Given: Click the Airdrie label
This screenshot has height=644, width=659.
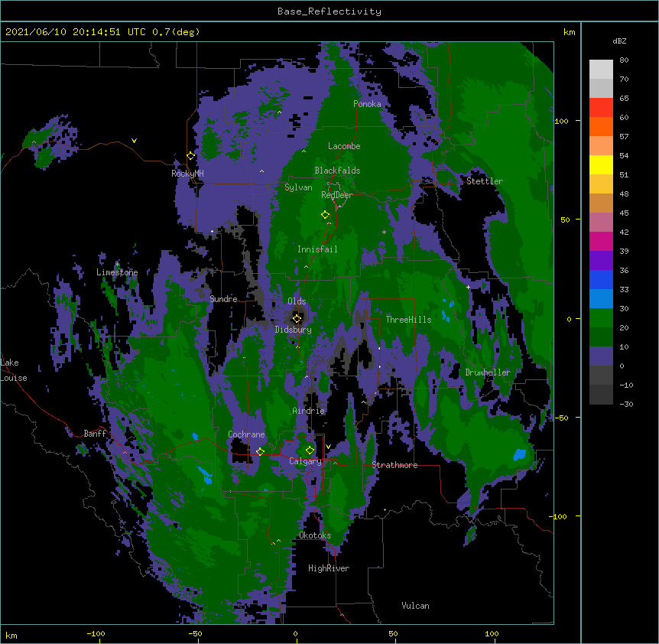Looking at the screenshot, I should (x=308, y=411).
